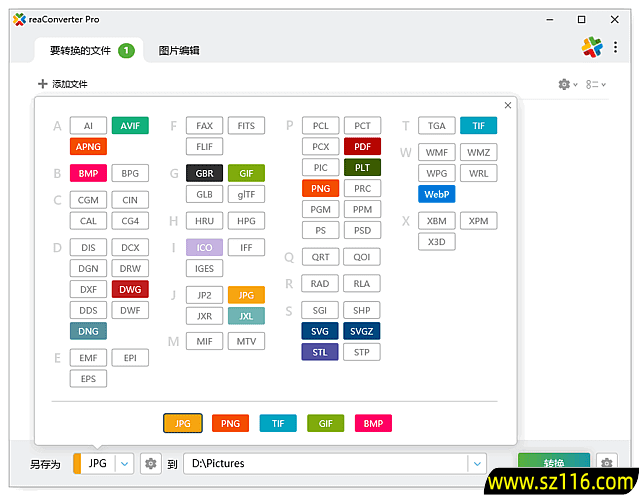The width and height of the screenshot is (640, 496).
Task: Select the DWG format option
Action: coord(130,289)
